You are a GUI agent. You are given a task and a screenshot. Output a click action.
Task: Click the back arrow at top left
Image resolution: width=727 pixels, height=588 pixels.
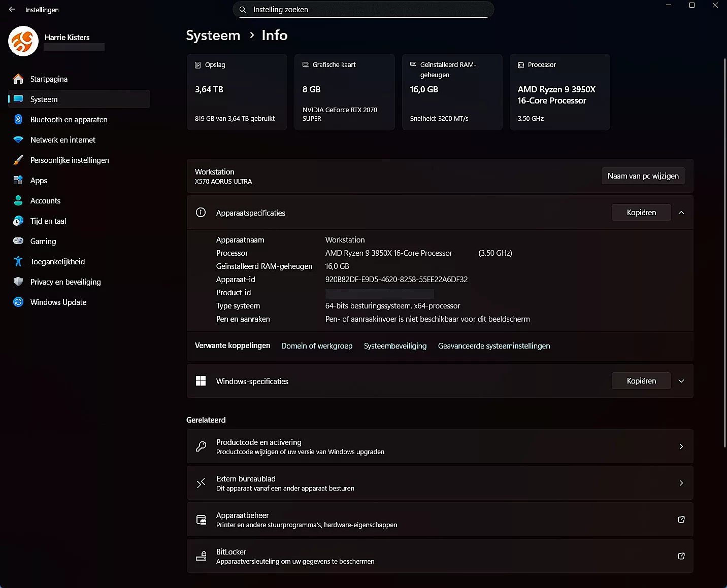pyautogui.click(x=11, y=9)
